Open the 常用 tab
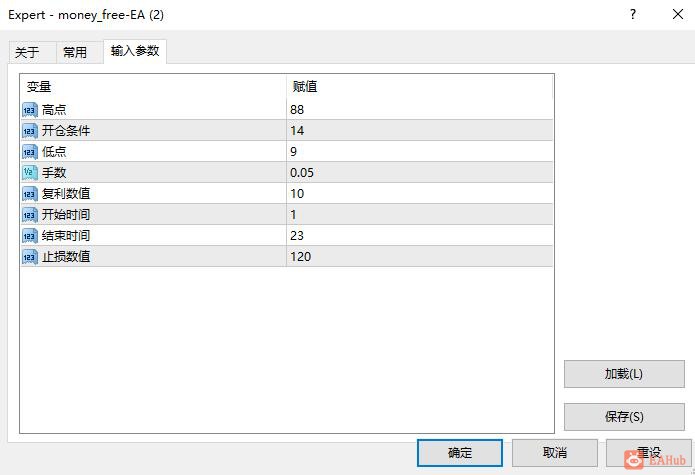 point(75,52)
